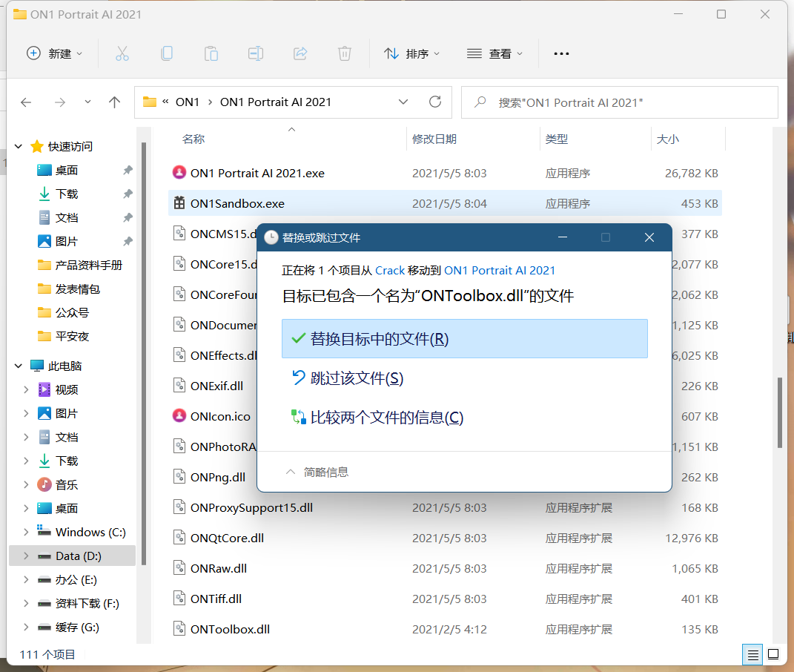Switch to large thumbnails view icon
Image resolution: width=794 pixels, height=672 pixels.
(x=773, y=654)
